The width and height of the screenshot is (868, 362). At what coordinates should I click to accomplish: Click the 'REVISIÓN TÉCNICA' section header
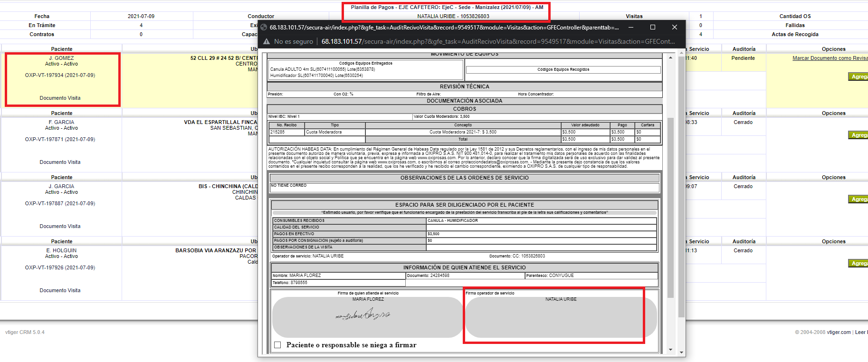464,86
